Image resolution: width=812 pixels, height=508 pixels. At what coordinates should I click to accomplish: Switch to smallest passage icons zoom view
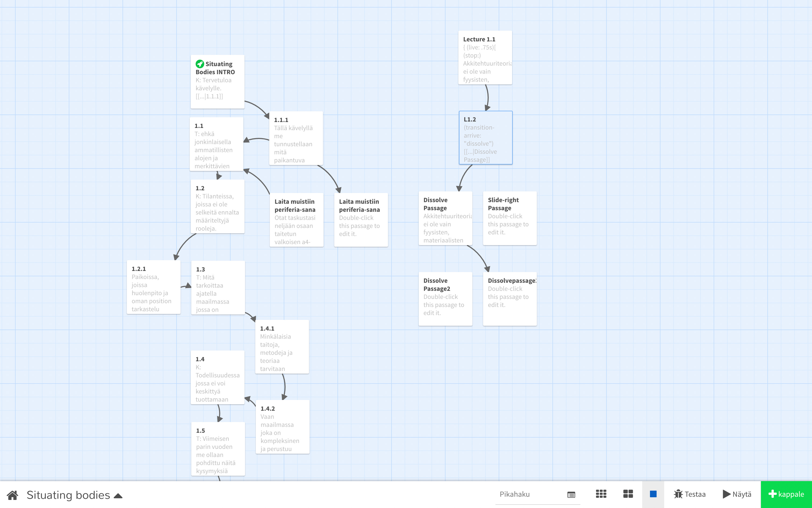[601, 494]
